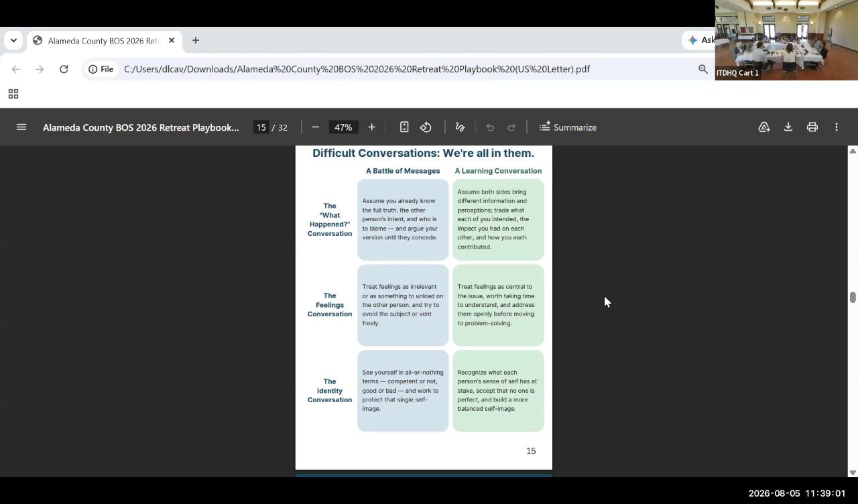The height and width of the screenshot is (504, 858).
Task: Click the 'Assume both sides bring different information' box
Action: (498, 219)
